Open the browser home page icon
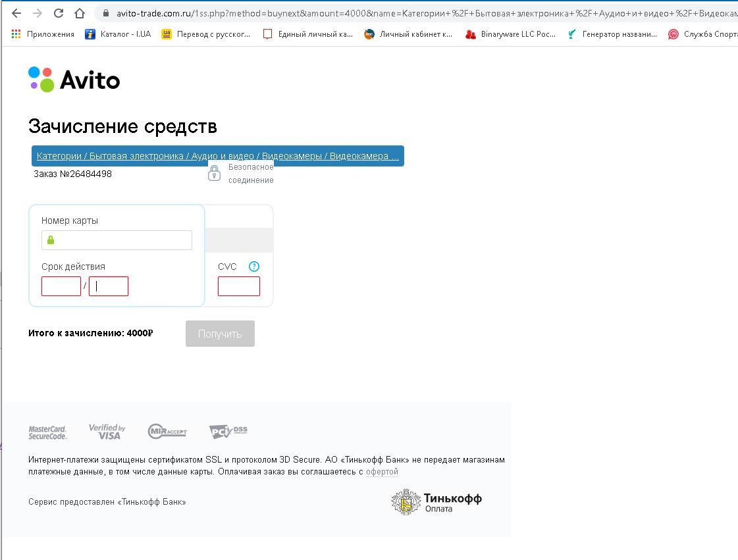Image resolution: width=738 pixels, height=560 pixels. [x=80, y=13]
